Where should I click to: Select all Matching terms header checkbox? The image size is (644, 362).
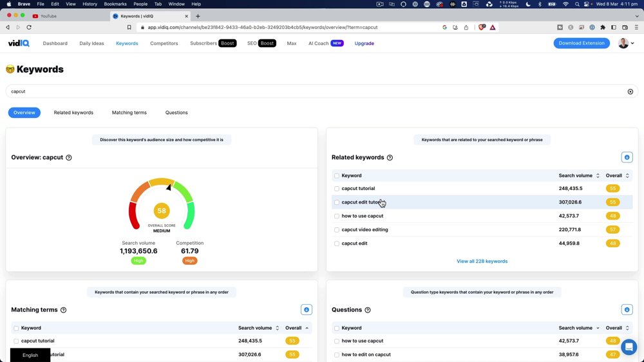[16, 329]
